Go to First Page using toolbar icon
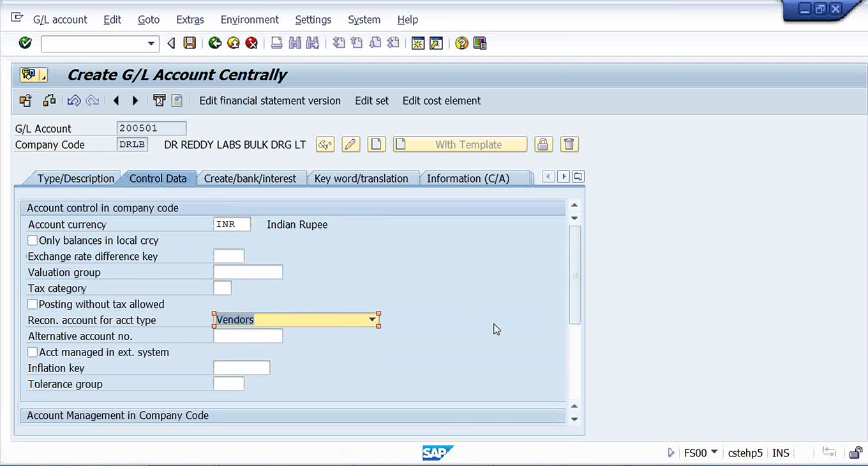 339,43
